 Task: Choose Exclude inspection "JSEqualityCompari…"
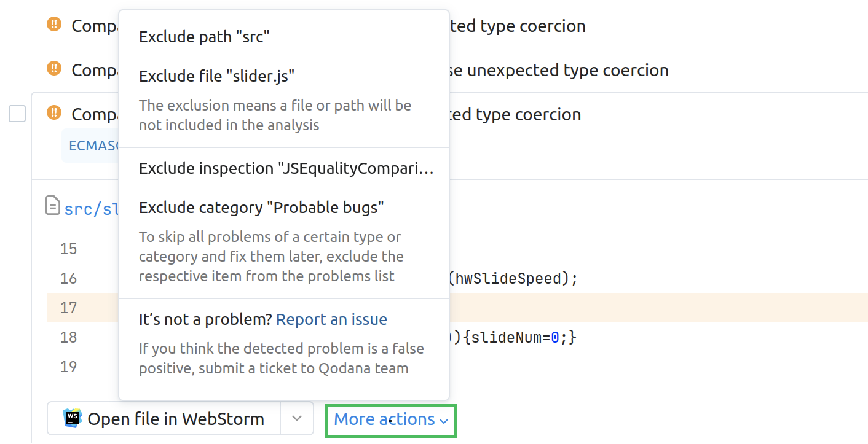pos(286,168)
